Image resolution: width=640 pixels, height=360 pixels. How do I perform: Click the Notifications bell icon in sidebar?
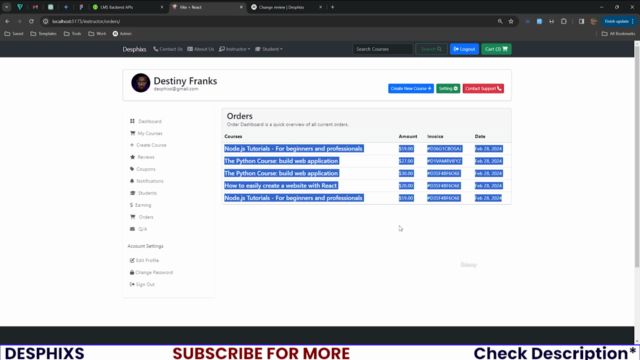coord(132,181)
